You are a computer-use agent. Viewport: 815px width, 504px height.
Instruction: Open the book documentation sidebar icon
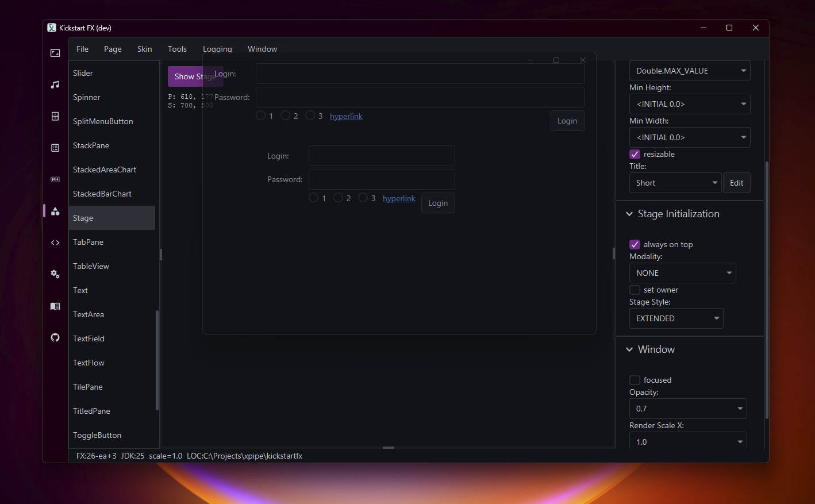[x=55, y=306]
